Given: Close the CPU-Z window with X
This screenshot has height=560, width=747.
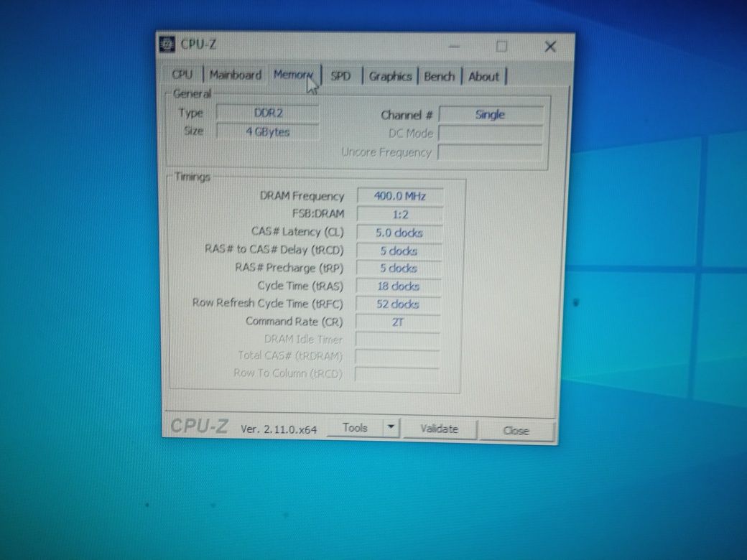Looking at the screenshot, I should pos(550,46).
